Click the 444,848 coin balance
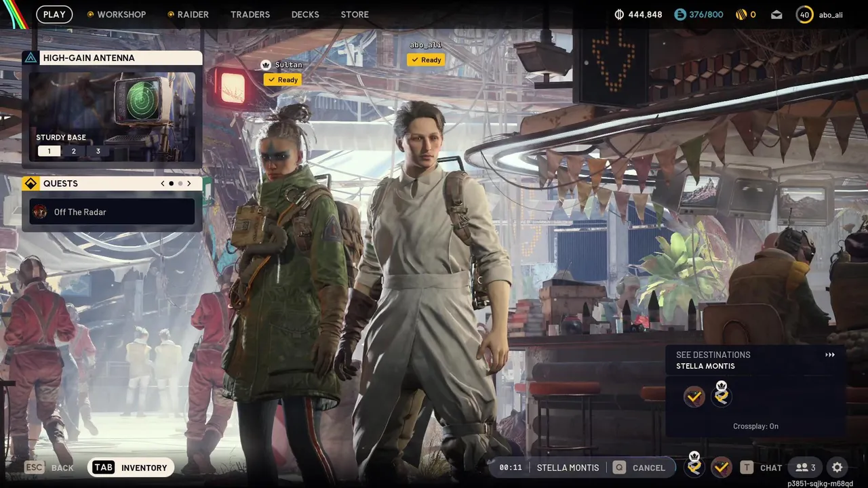This screenshot has width=868, height=488. 646,14
